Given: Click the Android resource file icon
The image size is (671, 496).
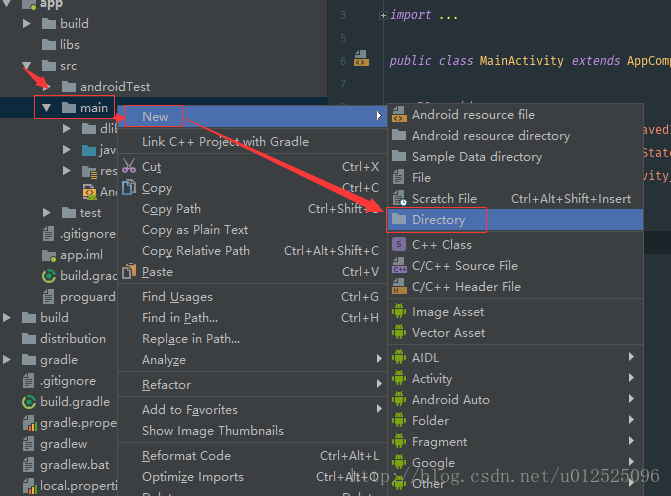Looking at the screenshot, I should [399, 114].
